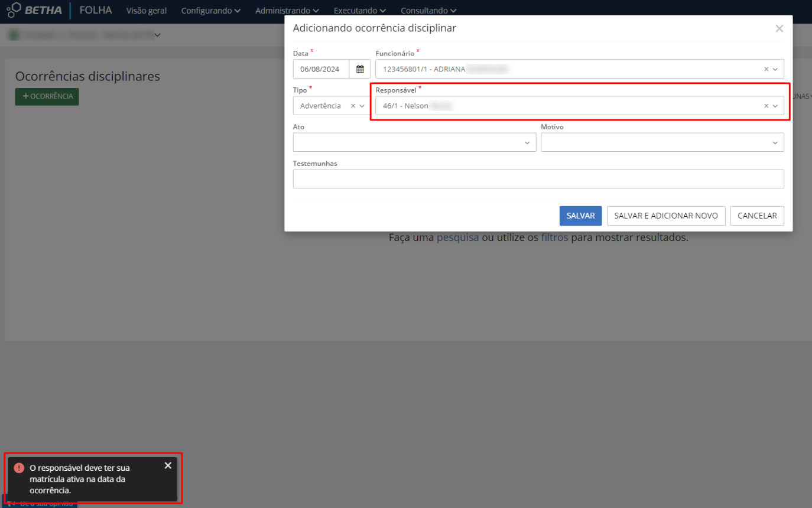The height and width of the screenshot is (508, 812).
Task: Expand the Responsável dropdown arrow
Action: pos(775,106)
